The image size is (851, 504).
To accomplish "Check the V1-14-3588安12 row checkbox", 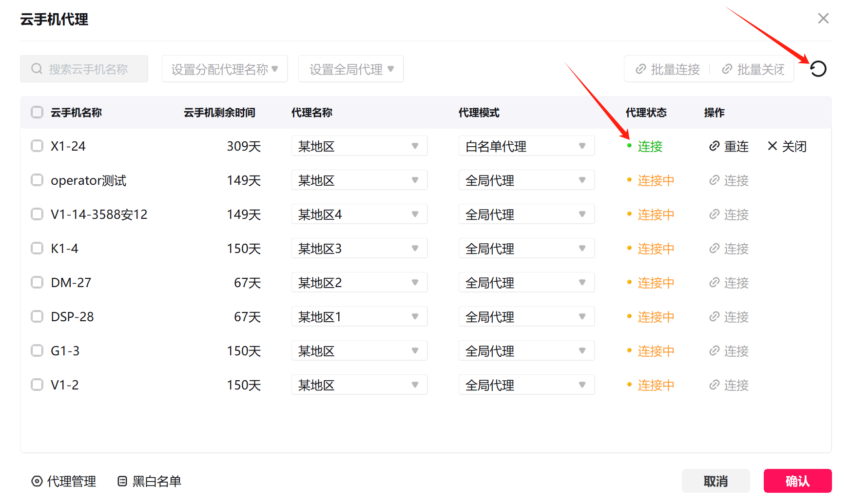I will [x=37, y=214].
